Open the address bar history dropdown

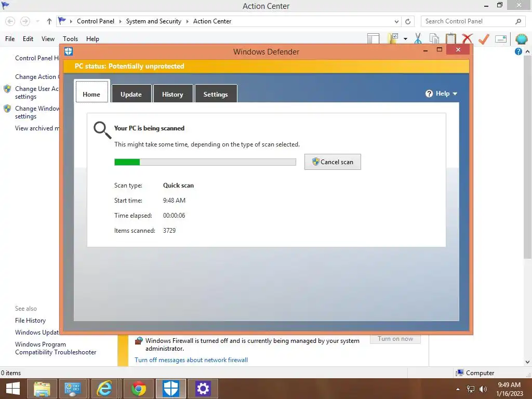(x=396, y=21)
